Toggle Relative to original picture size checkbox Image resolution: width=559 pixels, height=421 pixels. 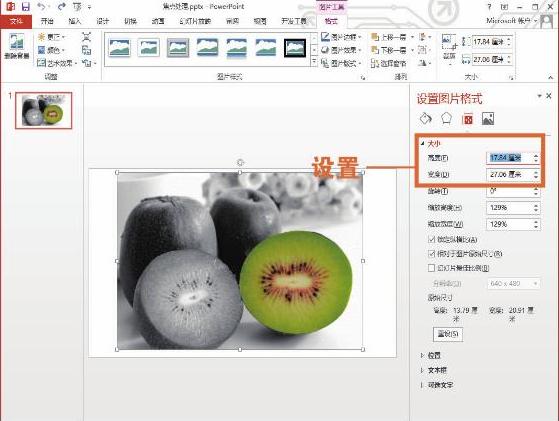(431, 254)
